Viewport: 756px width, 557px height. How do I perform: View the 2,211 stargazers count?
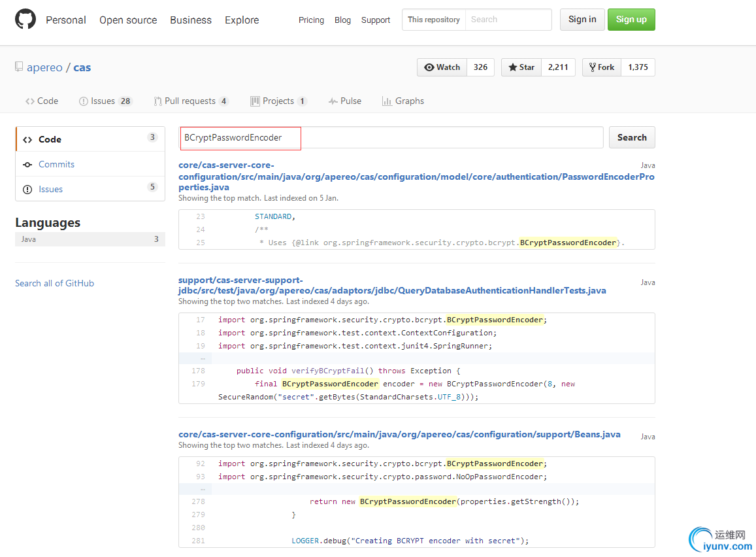pos(558,67)
